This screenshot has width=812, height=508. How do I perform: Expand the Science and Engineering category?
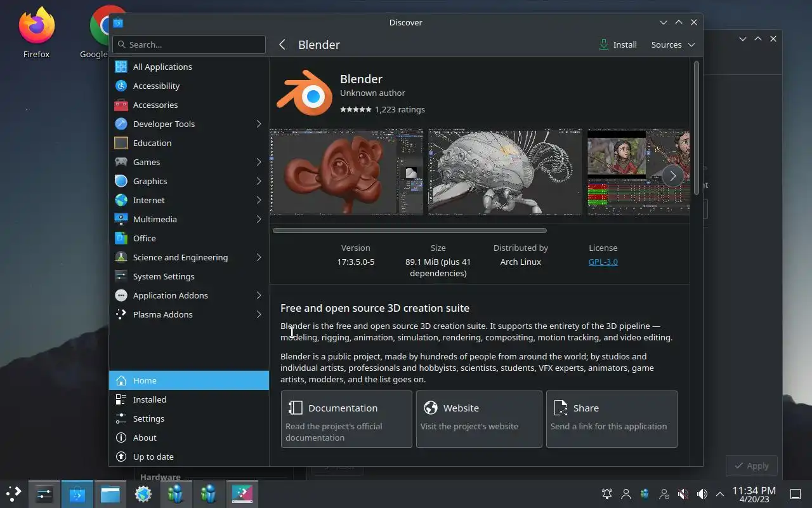pyautogui.click(x=259, y=257)
